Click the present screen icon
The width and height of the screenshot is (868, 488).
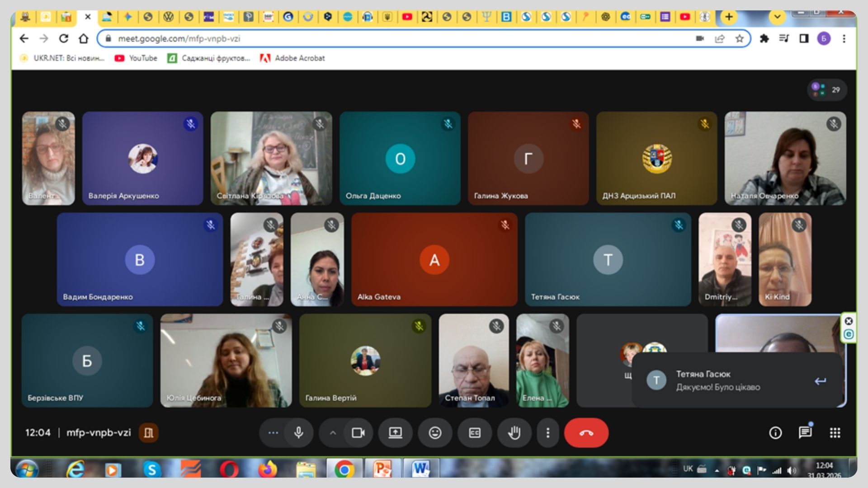point(395,433)
